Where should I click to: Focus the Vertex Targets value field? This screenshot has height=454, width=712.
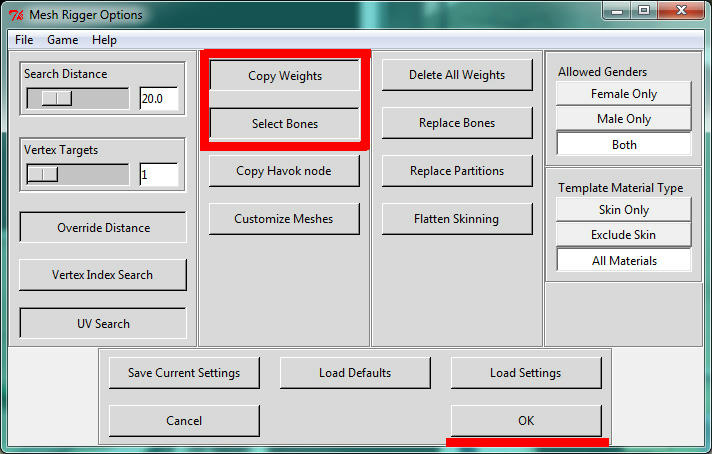pyautogui.click(x=159, y=174)
